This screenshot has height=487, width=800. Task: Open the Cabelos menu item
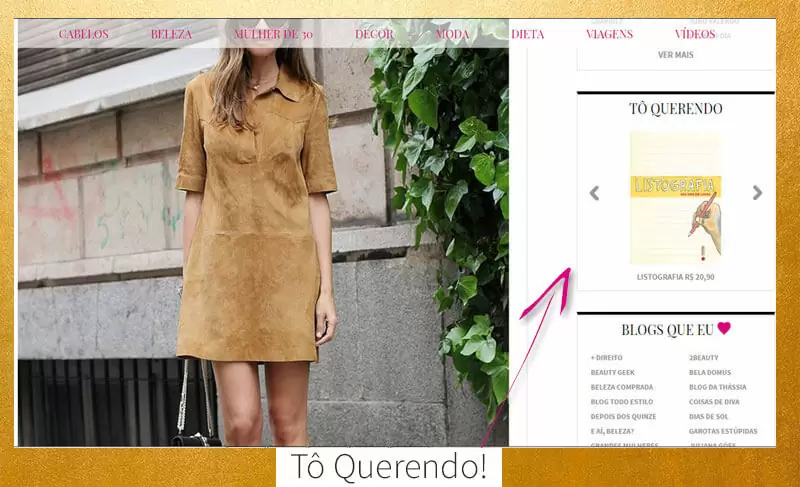pos(84,34)
